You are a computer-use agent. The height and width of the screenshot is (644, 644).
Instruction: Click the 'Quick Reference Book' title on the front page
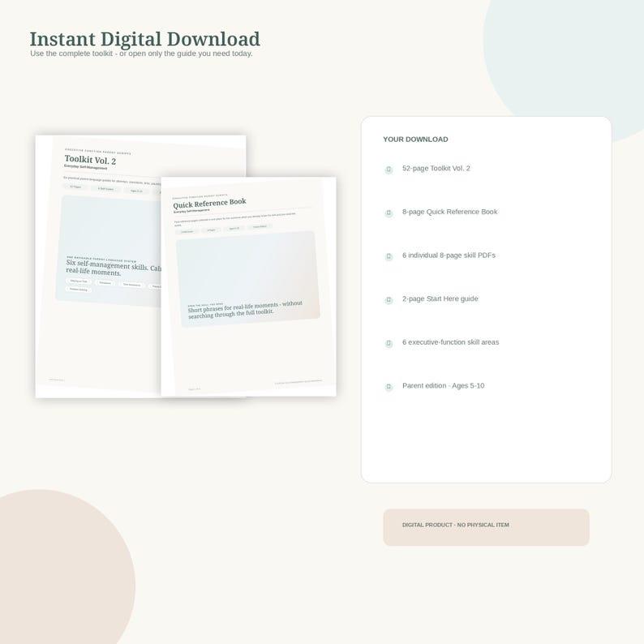(x=209, y=204)
